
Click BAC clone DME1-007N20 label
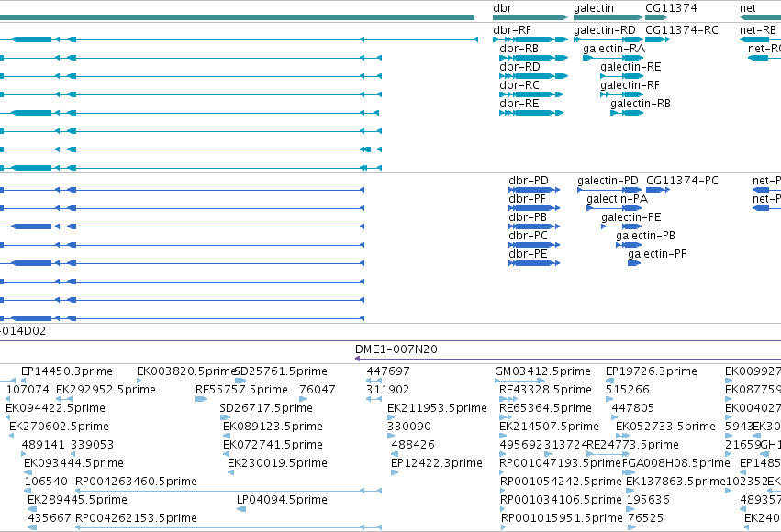click(x=396, y=349)
